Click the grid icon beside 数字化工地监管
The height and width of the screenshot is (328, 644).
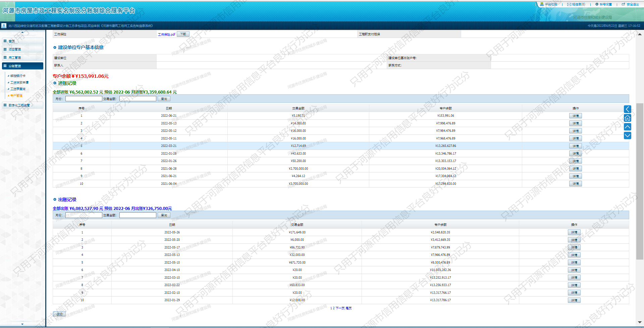pyautogui.click(x=5, y=105)
